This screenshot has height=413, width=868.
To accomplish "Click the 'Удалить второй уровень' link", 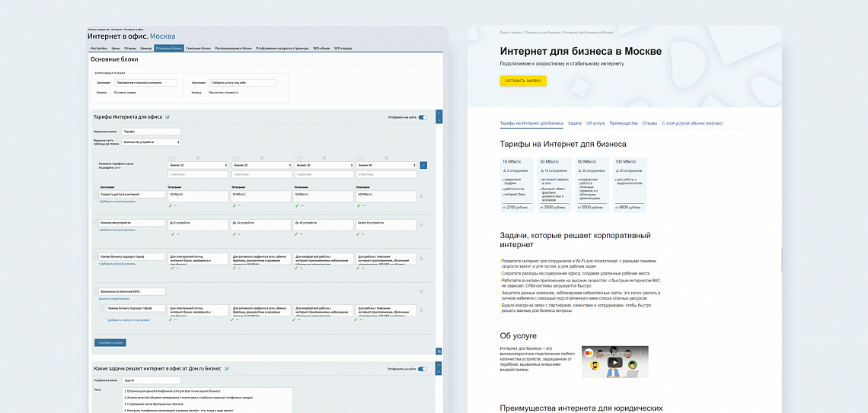I will [115, 299].
